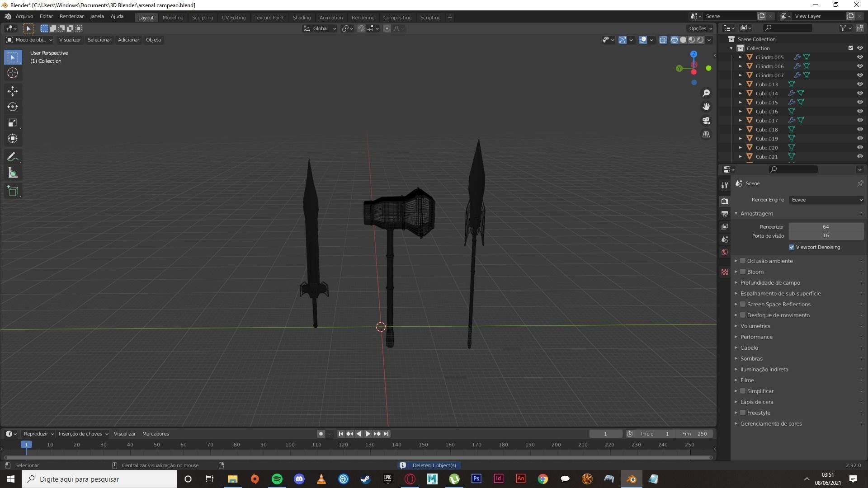
Task: Activate the Select Box tool
Action: point(13,57)
